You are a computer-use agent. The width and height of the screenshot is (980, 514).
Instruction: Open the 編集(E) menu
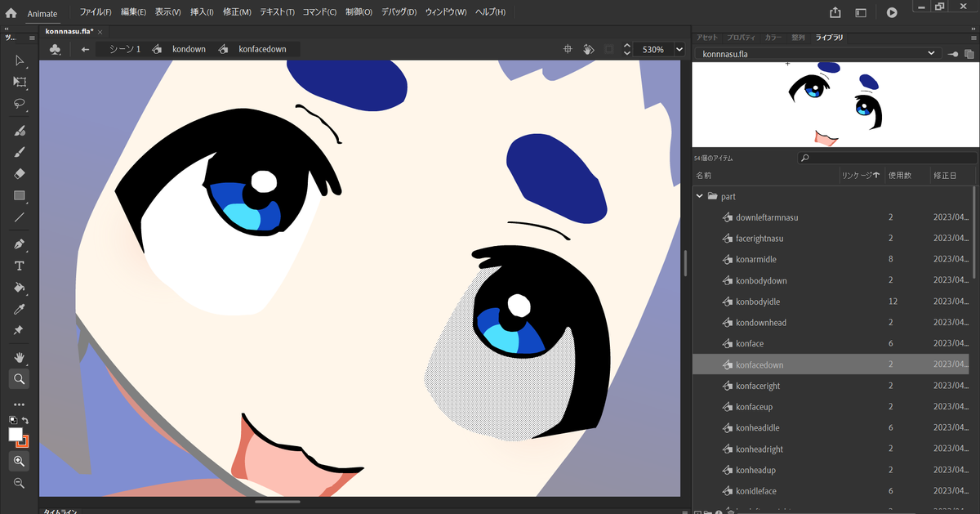click(x=133, y=12)
